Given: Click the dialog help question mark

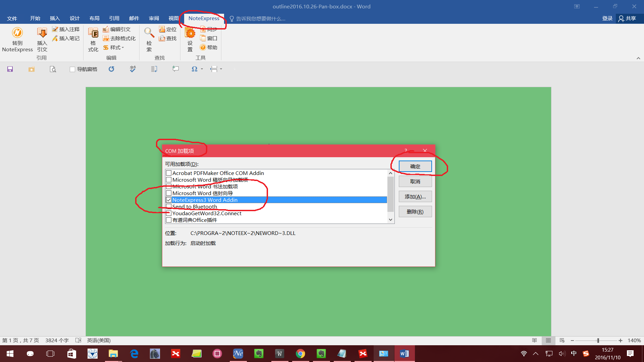Looking at the screenshot, I should [x=406, y=151].
